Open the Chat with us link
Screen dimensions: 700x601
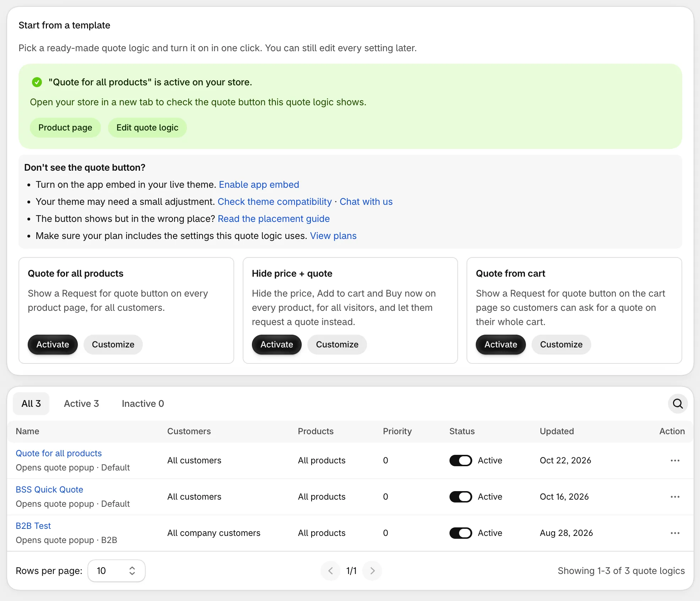(x=366, y=202)
